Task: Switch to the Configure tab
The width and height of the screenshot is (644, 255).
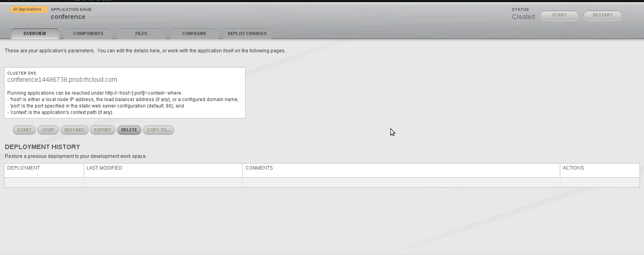Action: tap(194, 33)
